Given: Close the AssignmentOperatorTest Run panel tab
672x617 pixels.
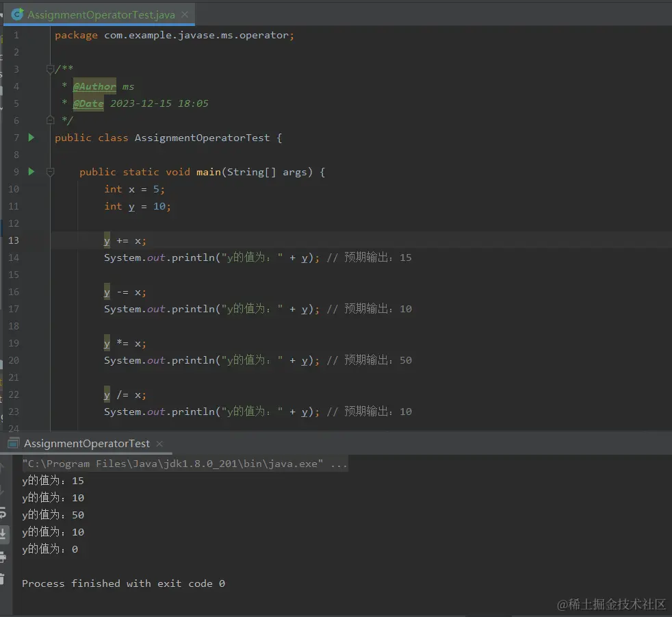Looking at the screenshot, I should (x=159, y=443).
